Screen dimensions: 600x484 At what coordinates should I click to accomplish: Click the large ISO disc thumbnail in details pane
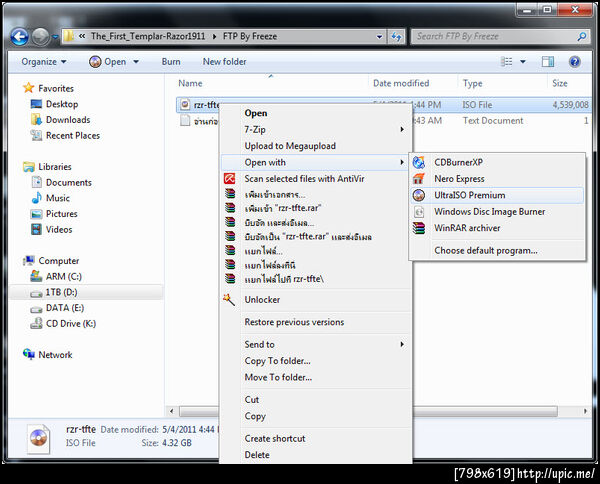39,438
